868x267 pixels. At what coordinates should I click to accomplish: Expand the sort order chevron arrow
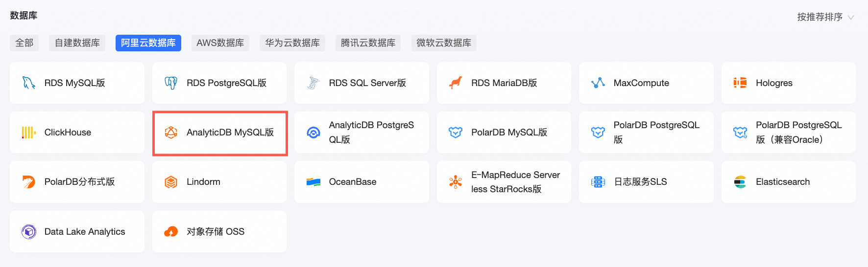851,18
